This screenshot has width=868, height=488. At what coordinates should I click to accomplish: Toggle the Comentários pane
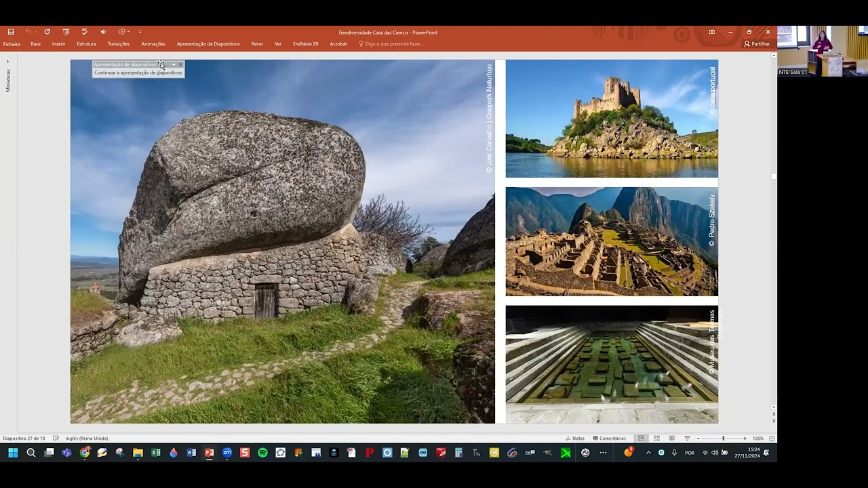point(610,439)
